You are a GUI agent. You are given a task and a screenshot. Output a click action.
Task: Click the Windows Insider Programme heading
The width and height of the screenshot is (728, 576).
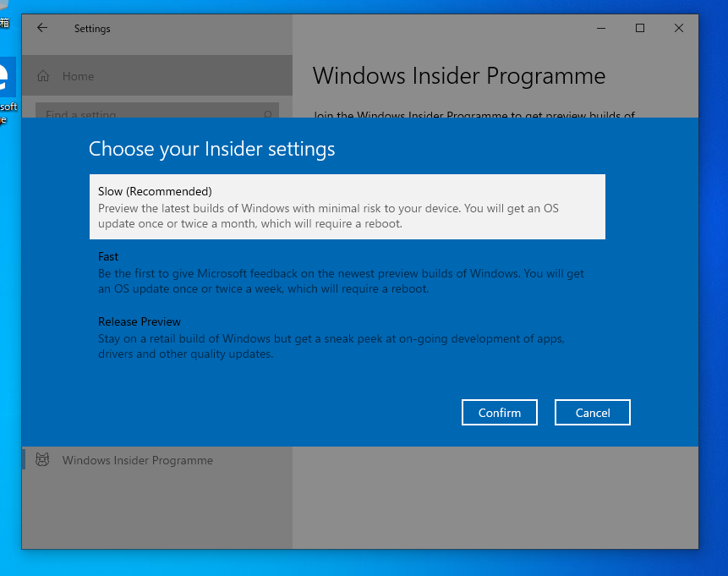(x=459, y=76)
